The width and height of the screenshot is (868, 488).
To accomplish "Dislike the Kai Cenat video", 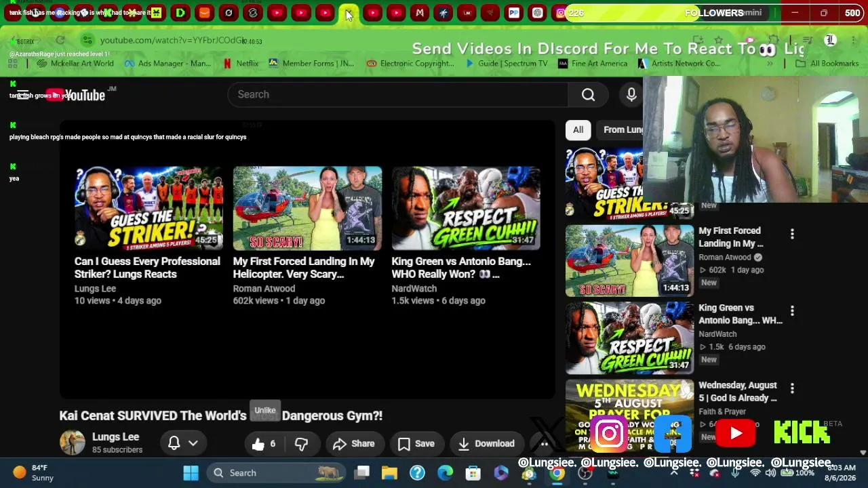I will tap(302, 444).
